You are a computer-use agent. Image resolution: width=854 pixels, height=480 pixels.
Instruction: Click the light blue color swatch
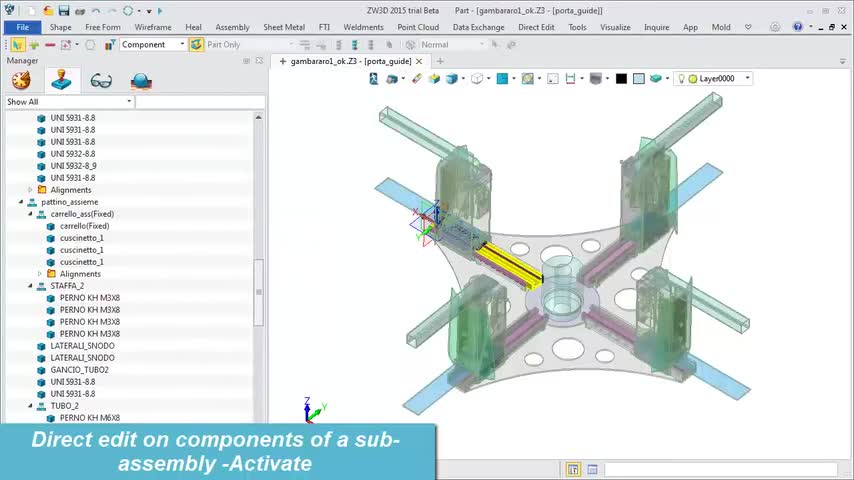pos(638,79)
